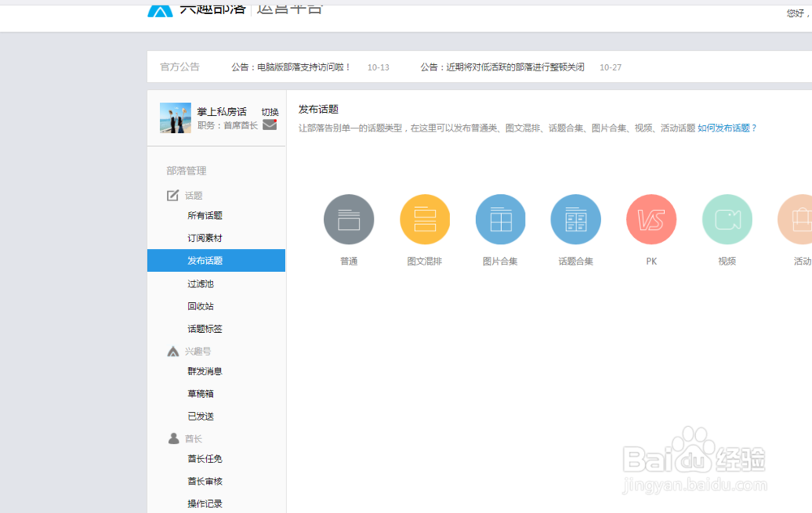This screenshot has width=812, height=513.
Task: Select the 视频 video topic icon
Action: [x=727, y=218]
